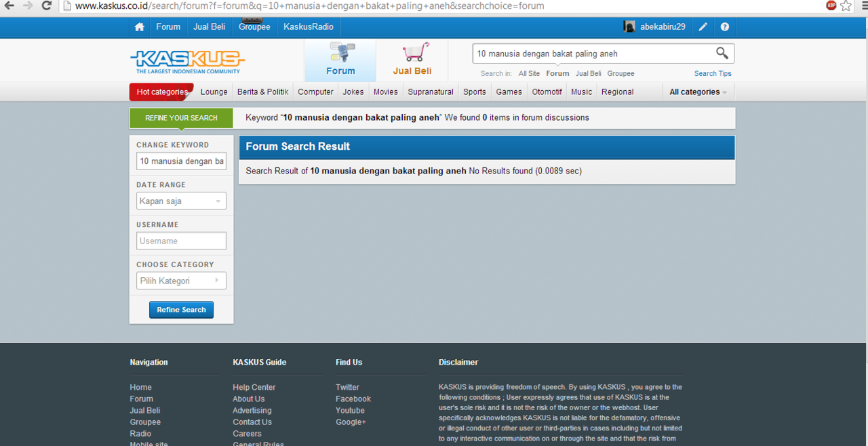The image size is (868, 446).
Task: Open Forum in the top navigation bar
Action: pos(168,27)
